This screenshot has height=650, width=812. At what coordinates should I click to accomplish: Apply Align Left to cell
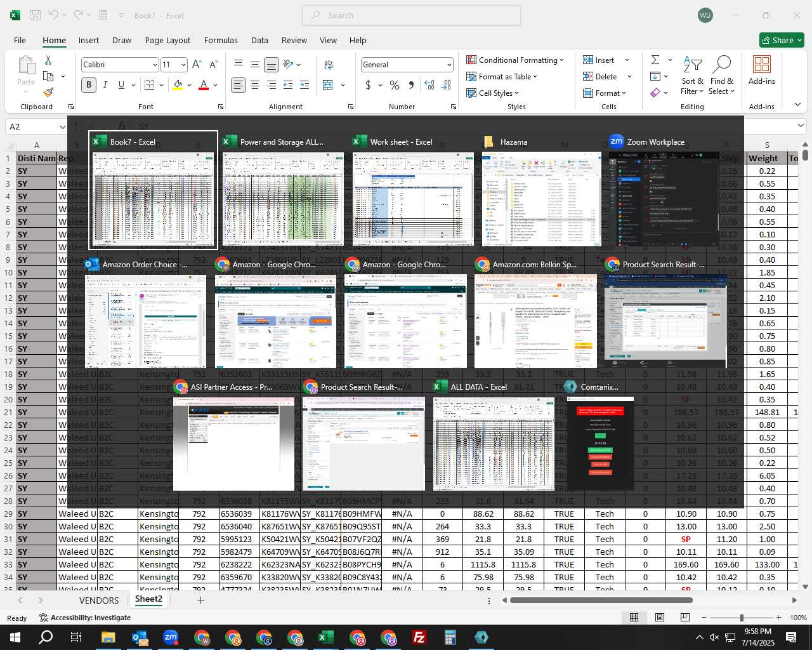click(x=239, y=84)
